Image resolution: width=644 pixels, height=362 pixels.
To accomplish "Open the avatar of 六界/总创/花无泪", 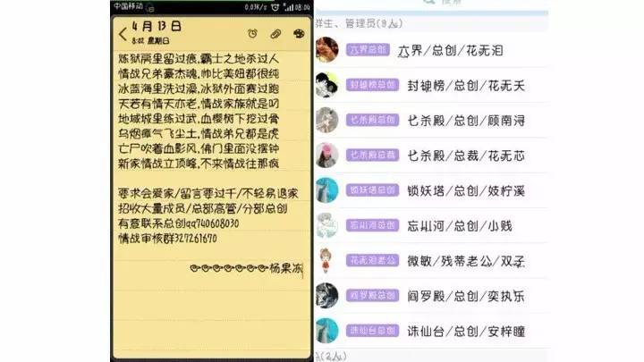I will (327, 50).
